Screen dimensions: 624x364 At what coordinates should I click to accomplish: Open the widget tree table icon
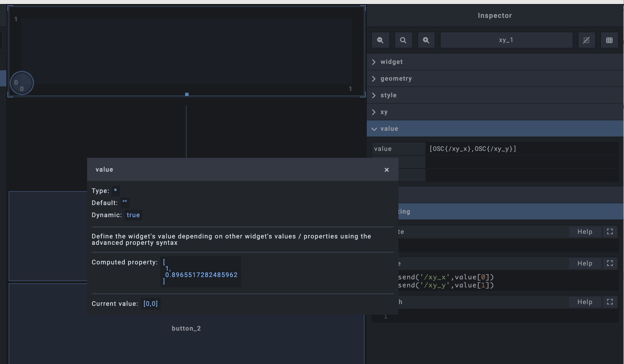[x=609, y=40]
